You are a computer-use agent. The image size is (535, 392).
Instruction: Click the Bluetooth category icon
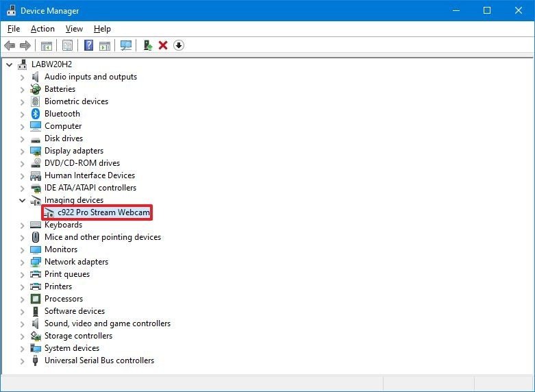point(36,114)
